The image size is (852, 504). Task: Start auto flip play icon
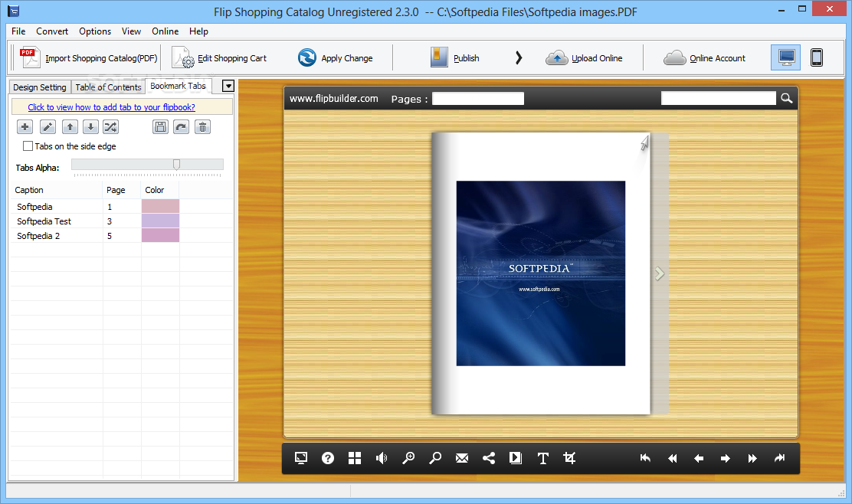516,458
